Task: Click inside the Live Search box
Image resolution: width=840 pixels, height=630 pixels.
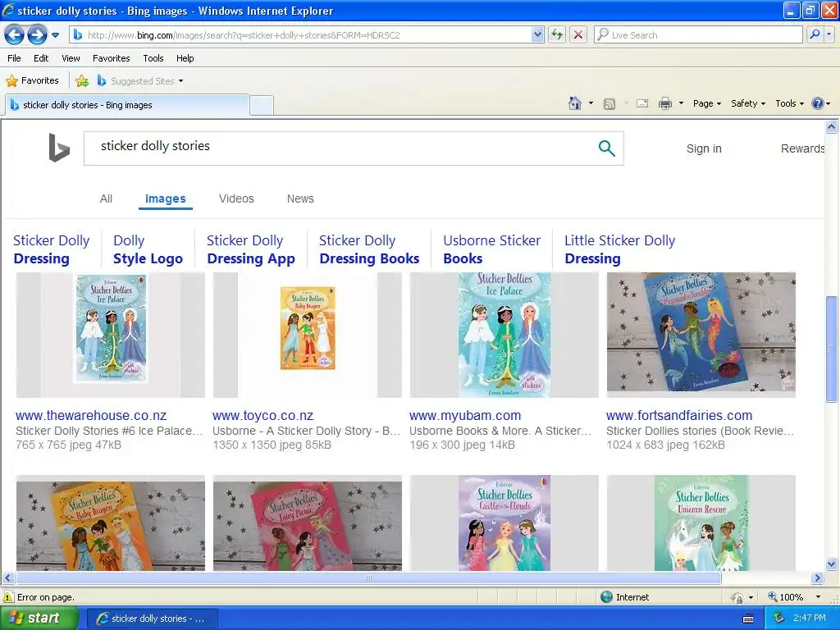Action: (699, 35)
